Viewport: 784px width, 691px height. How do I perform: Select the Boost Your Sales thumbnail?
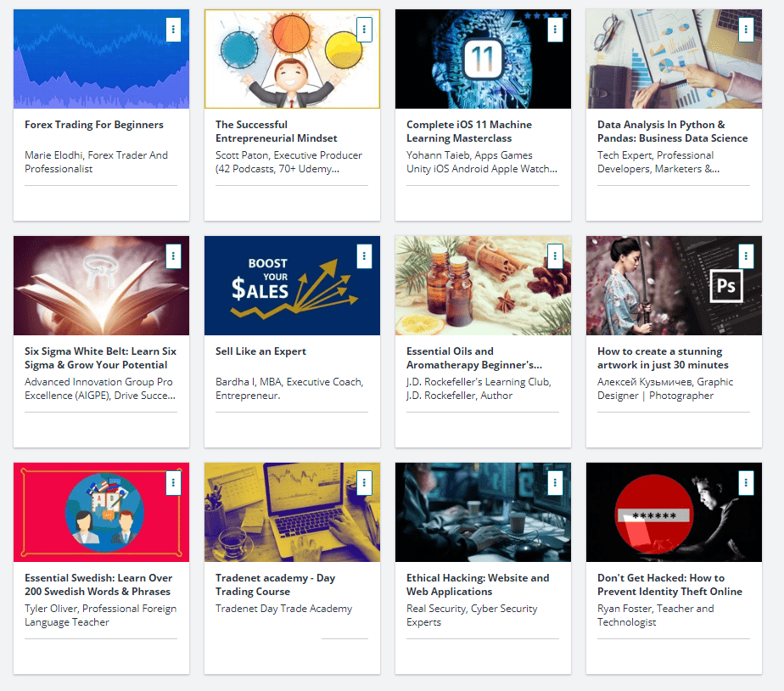[293, 286]
